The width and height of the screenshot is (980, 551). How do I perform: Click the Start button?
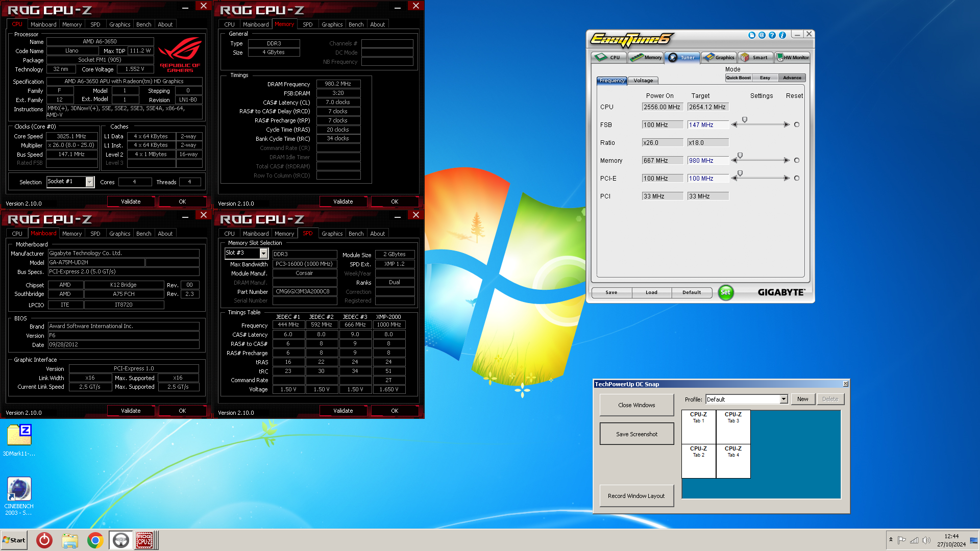tap(14, 540)
